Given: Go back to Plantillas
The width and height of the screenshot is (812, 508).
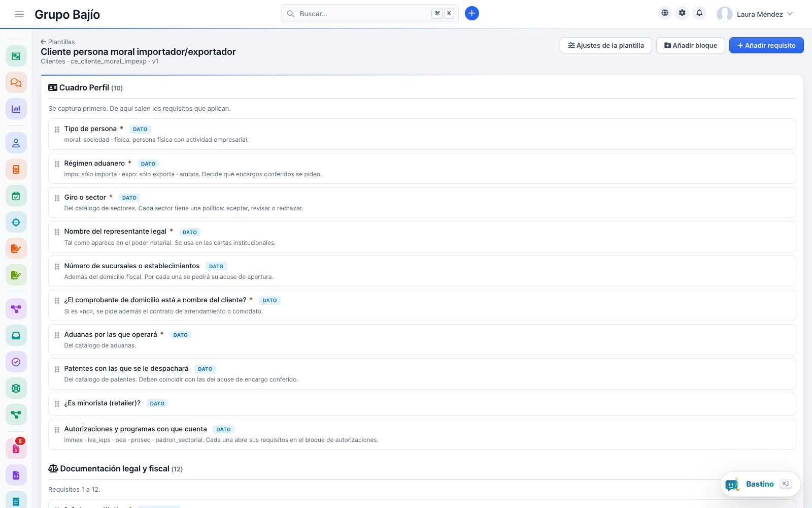Looking at the screenshot, I should 58,42.
